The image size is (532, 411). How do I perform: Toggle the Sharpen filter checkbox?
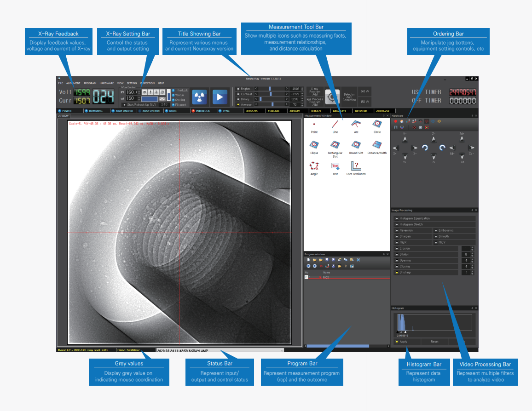[397, 236]
